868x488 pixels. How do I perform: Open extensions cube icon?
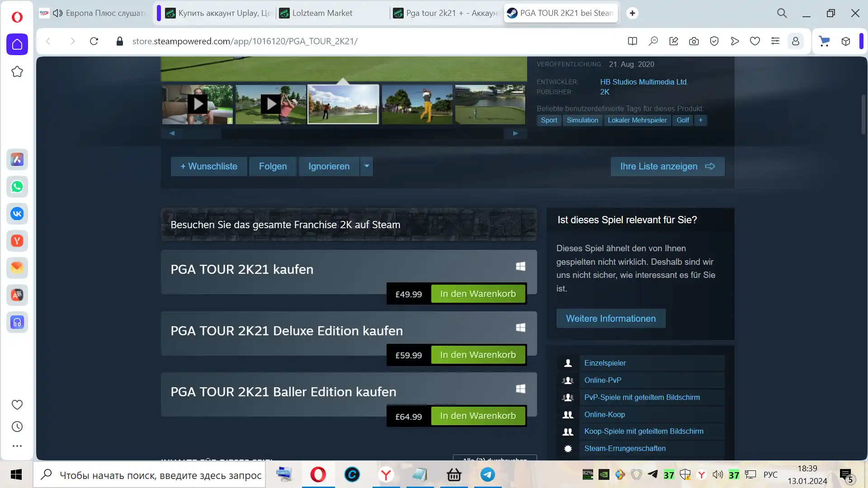846,41
